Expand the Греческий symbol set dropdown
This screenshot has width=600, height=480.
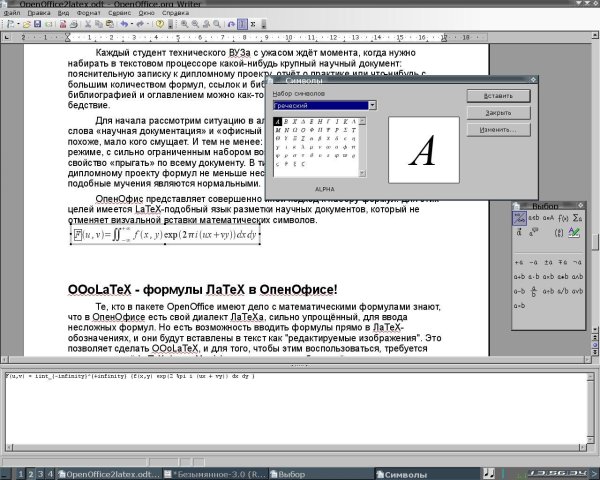[x=372, y=105]
